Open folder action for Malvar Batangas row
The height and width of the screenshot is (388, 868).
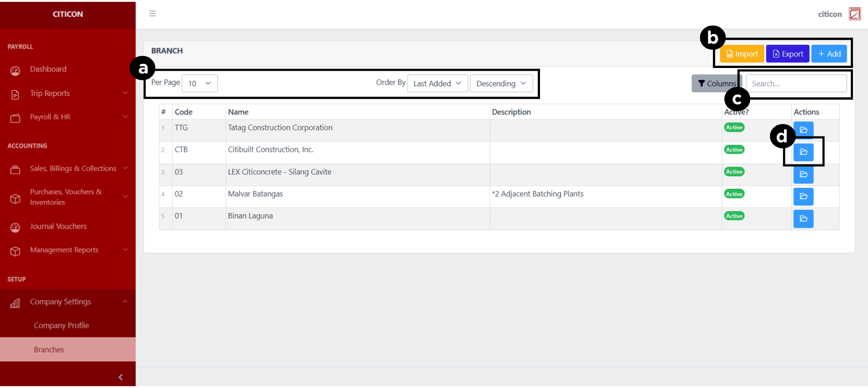803,197
